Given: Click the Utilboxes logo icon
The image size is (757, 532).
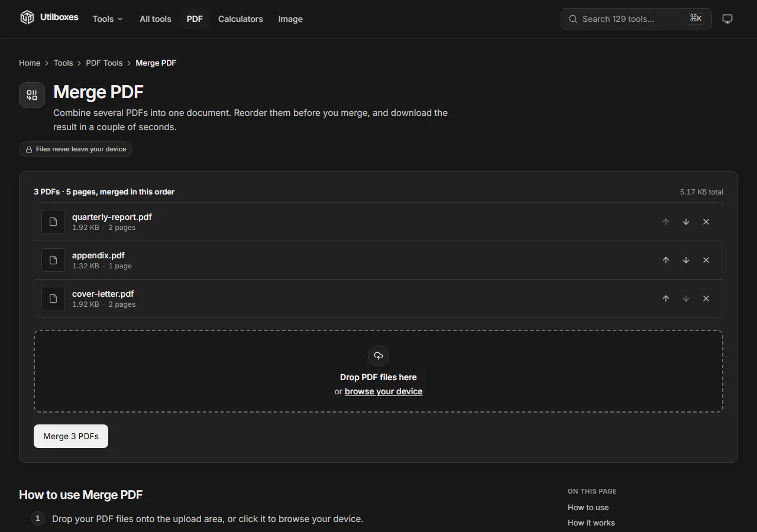Looking at the screenshot, I should click(27, 18).
